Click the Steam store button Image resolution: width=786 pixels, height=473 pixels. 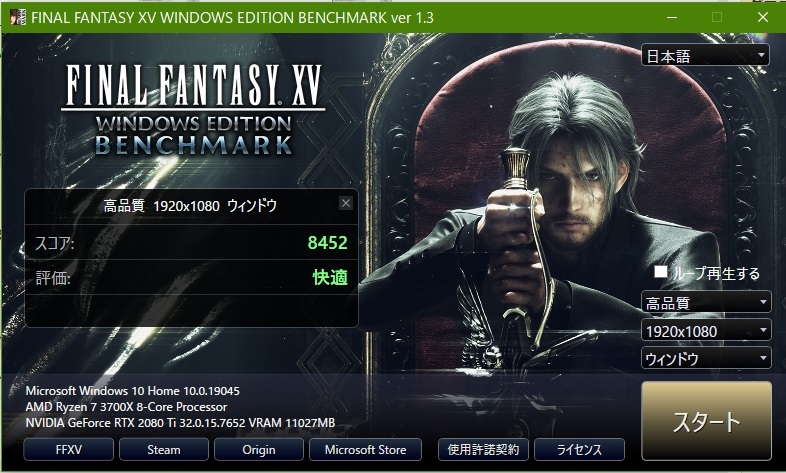pyautogui.click(x=164, y=449)
